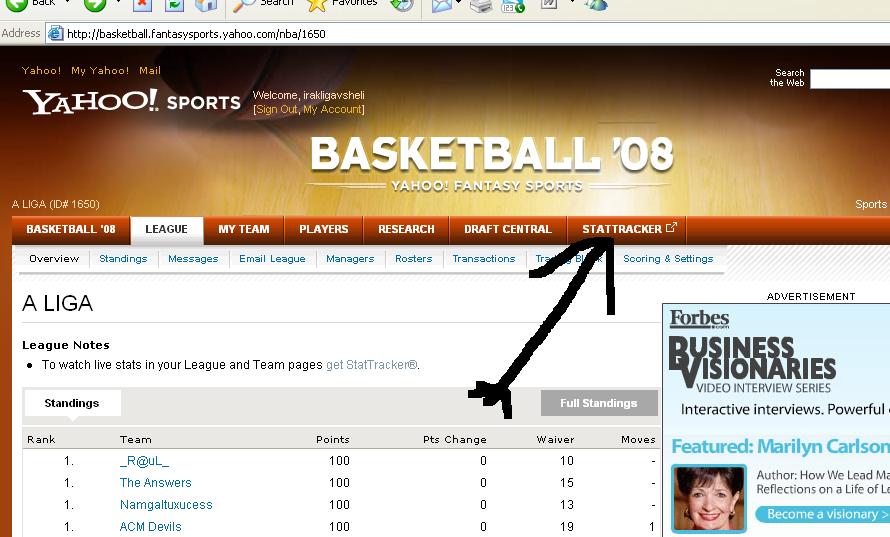Click the Refresh page icon

[x=174, y=5]
